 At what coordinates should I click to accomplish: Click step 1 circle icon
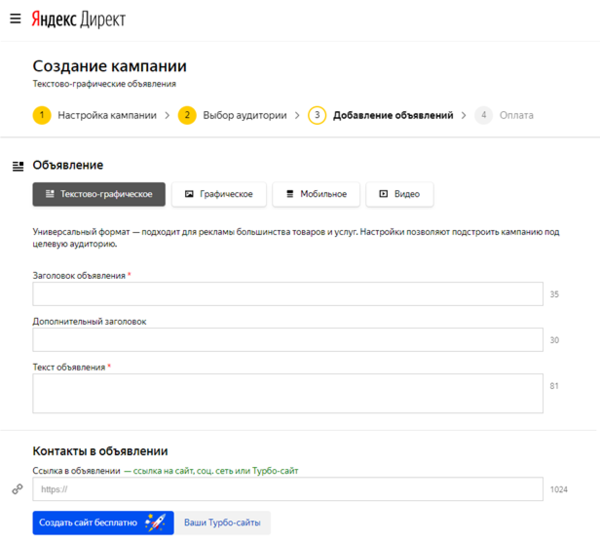42,115
